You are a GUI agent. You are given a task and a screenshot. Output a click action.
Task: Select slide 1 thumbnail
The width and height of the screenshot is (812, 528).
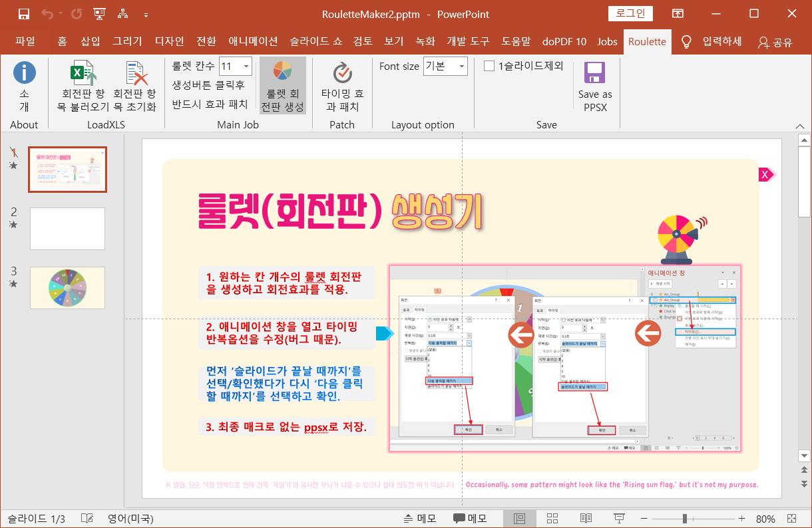[67, 170]
